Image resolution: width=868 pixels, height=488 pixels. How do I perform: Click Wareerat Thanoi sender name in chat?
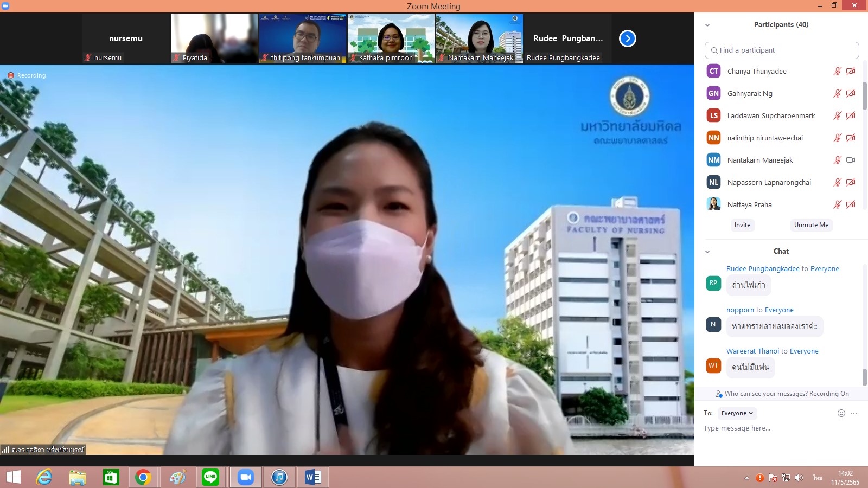(x=752, y=351)
